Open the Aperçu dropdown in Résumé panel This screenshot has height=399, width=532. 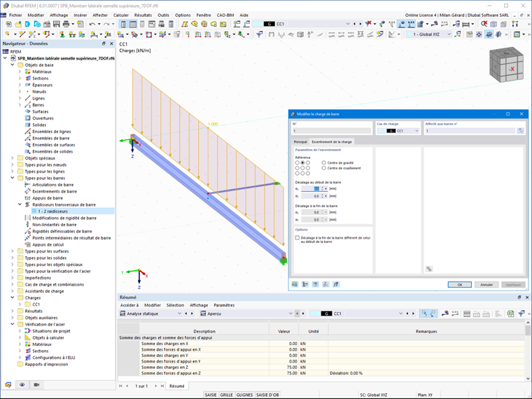(x=290, y=314)
